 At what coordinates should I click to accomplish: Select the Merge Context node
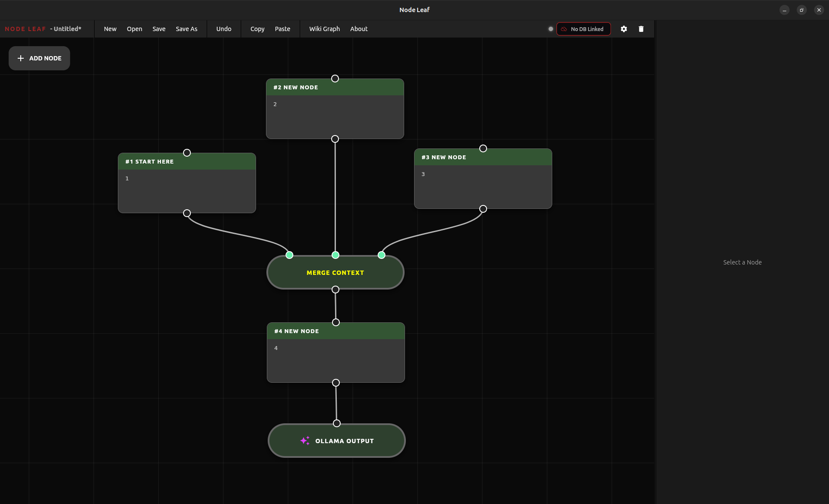335,273
